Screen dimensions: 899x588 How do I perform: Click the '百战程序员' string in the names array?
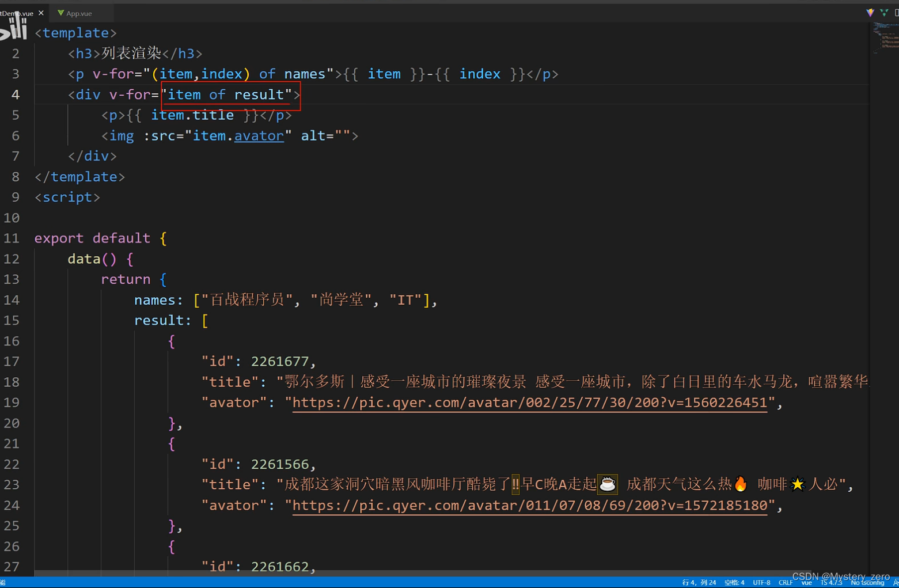(x=248, y=300)
